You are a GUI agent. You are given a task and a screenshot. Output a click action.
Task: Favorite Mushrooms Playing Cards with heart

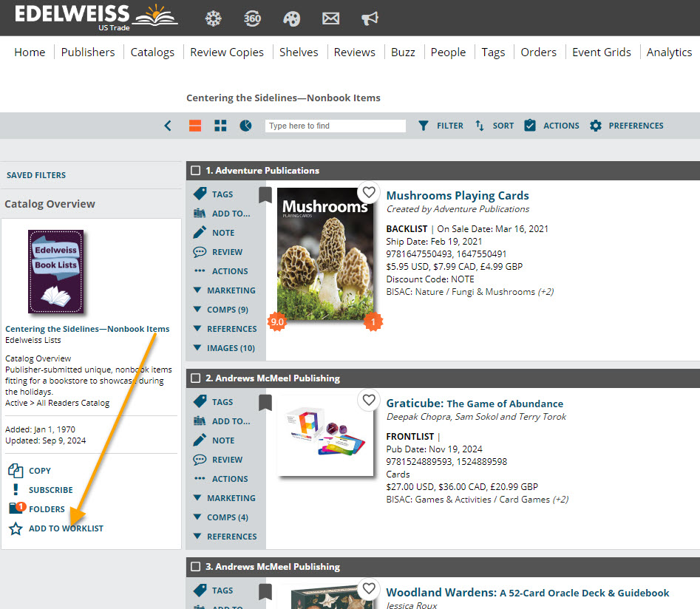pos(369,192)
